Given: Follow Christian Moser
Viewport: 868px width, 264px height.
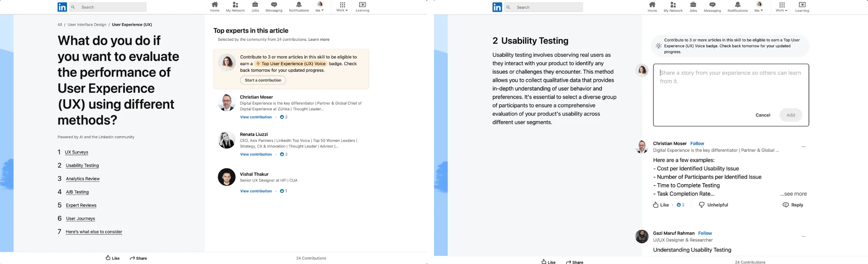Looking at the screenshot, I should click(x=697, y=144).
